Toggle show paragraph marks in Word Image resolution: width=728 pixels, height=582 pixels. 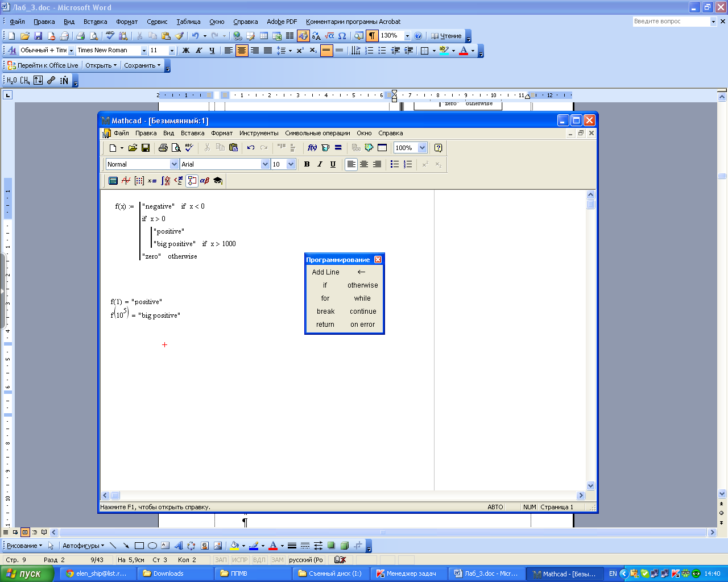(x=372, y=36)
